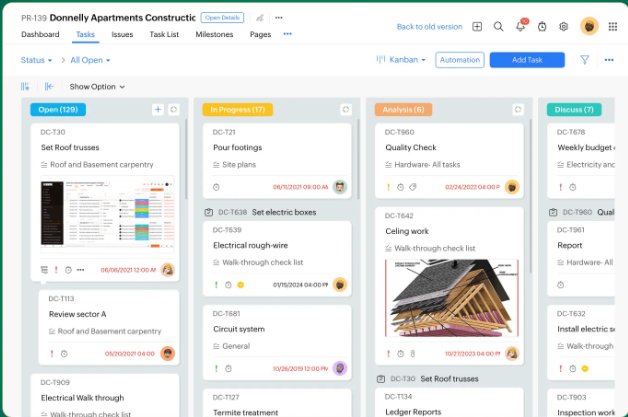Click the circle icon in Analysis column header
This screenshot has height=417, width=628.
(518, 109)
